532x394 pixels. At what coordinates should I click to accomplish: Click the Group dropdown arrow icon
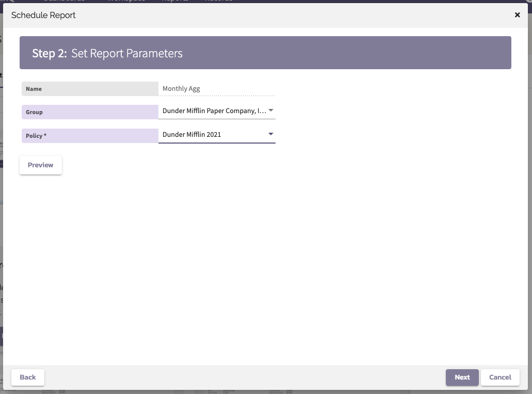(x=270, y=110)
